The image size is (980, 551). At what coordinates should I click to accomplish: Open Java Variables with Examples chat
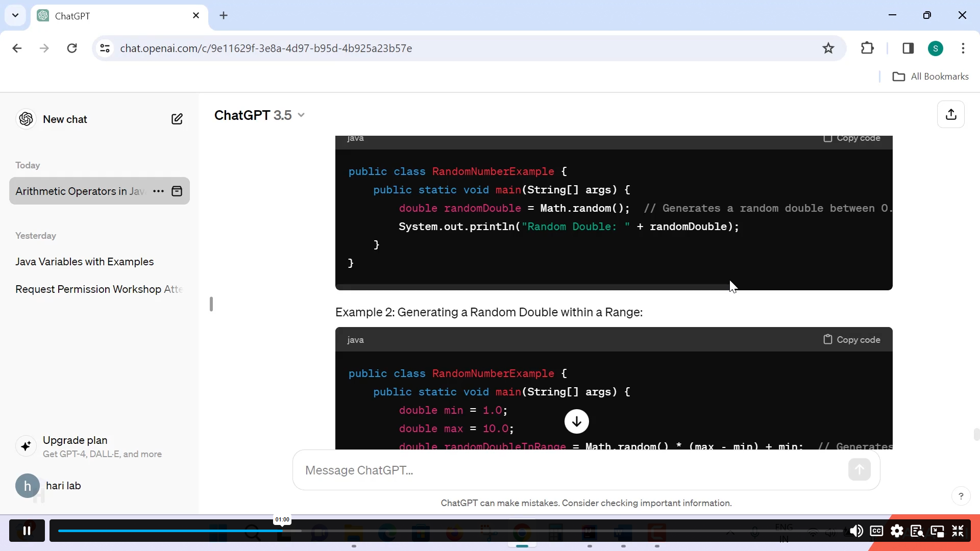pyautogui.click(x=85, y=262)
